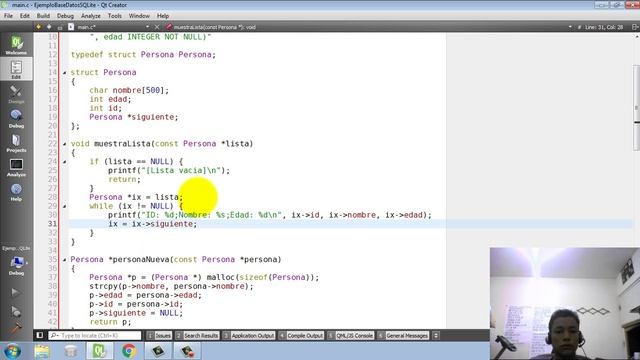This screenshot has height=360, width=640.
Task: Open the File menu
Action: click(8, 16)
